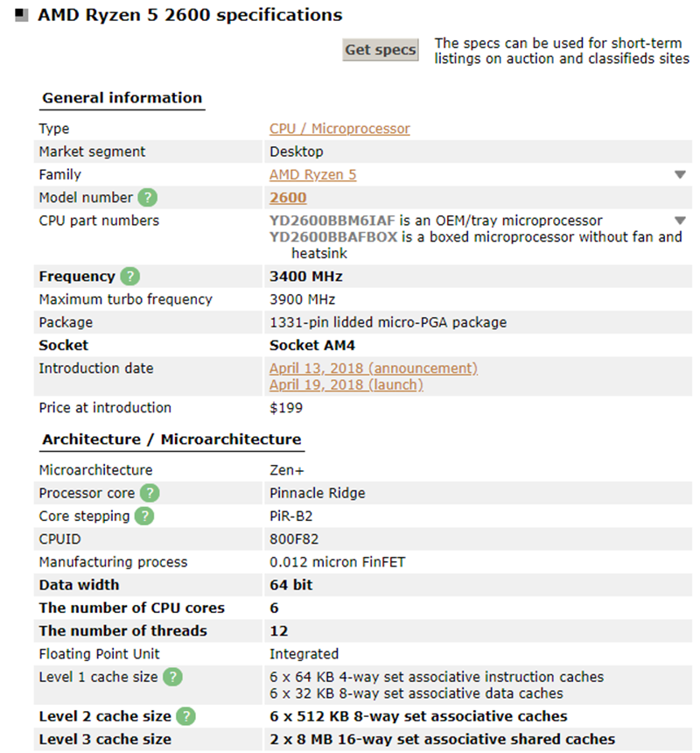Click the YD2600BBAFBOX part number text
Screen dimensions: 700x753
[x=333, y=236]
